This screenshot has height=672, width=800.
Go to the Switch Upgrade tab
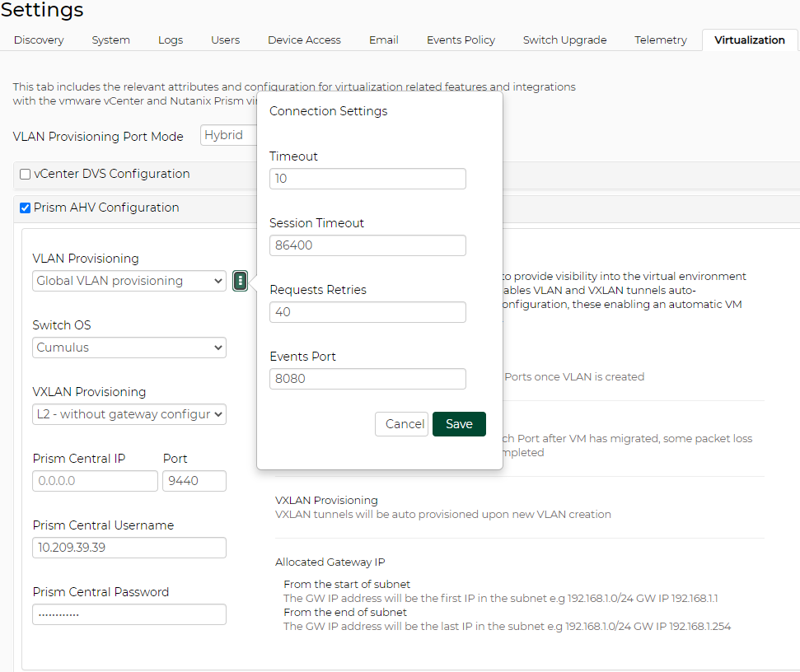(564, 40)
